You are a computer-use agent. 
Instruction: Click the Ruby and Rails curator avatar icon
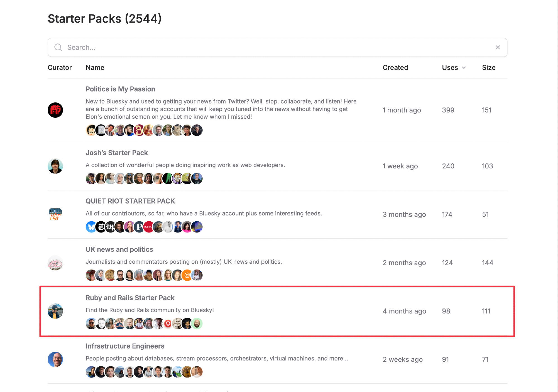coord(55,311)
